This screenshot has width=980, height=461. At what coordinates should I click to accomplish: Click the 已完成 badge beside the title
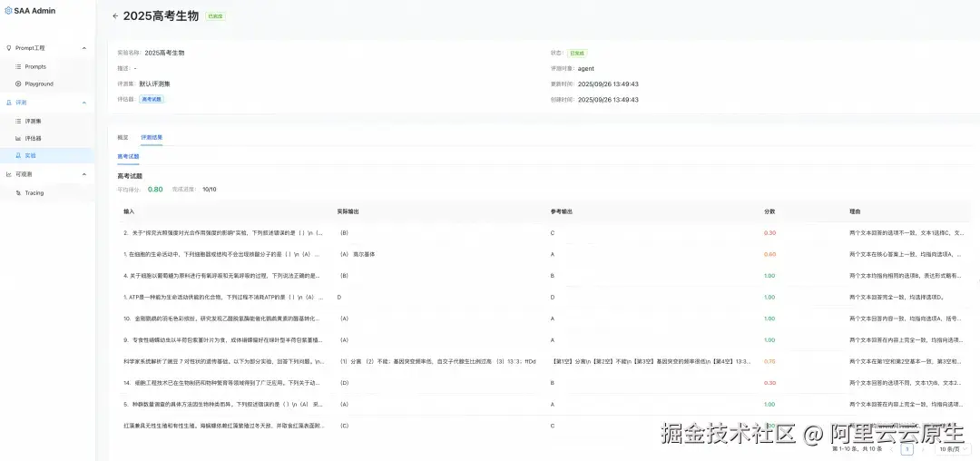[x=215, y=16]
